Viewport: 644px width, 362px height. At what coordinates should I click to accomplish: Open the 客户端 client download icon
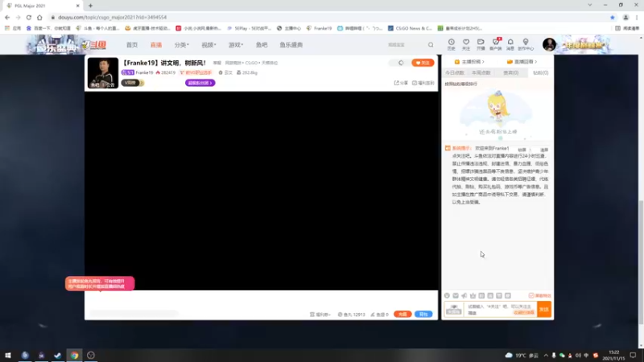coord(496,44)
